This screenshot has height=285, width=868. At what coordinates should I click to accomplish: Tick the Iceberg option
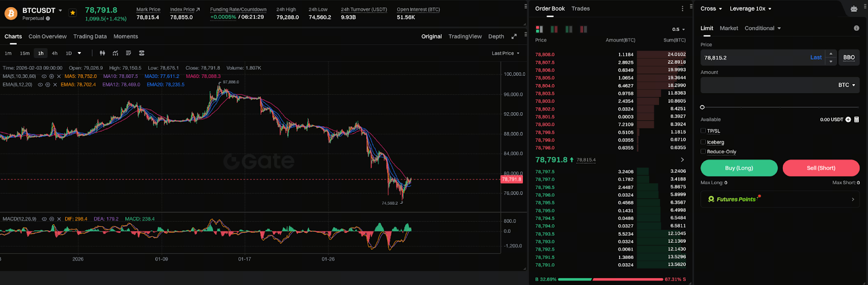pos(703,142)
